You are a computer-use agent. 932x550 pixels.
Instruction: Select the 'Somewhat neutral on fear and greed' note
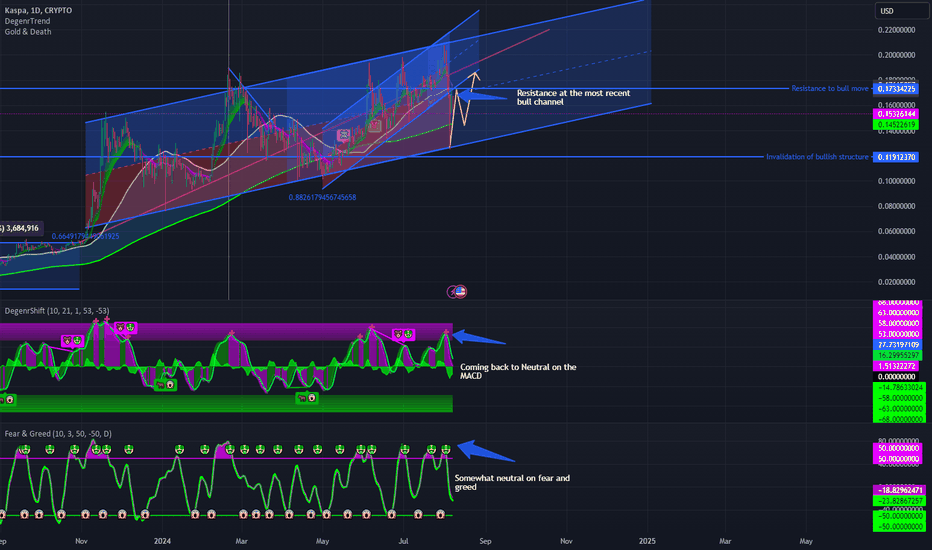click(x=512, y=482)
